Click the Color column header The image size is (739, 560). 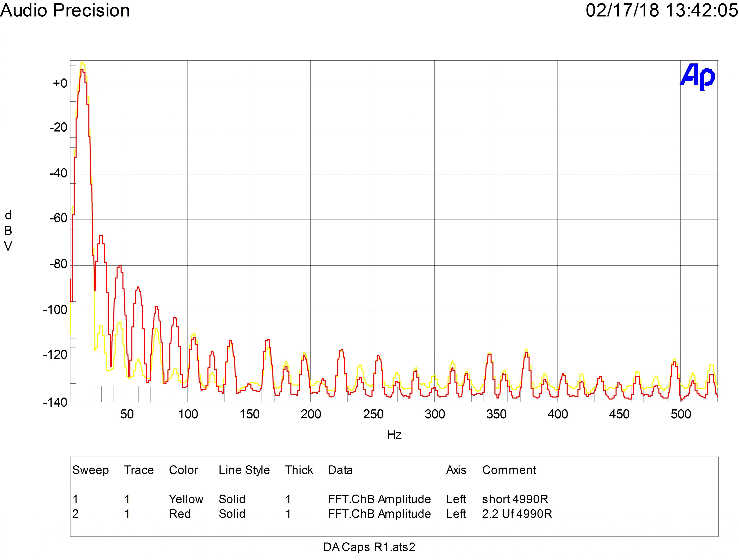183,470
